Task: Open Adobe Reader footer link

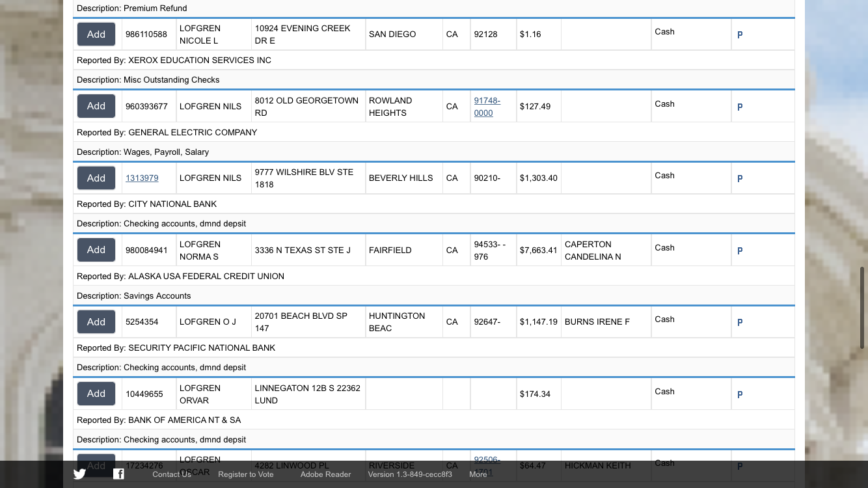Action: click(325, 474)
